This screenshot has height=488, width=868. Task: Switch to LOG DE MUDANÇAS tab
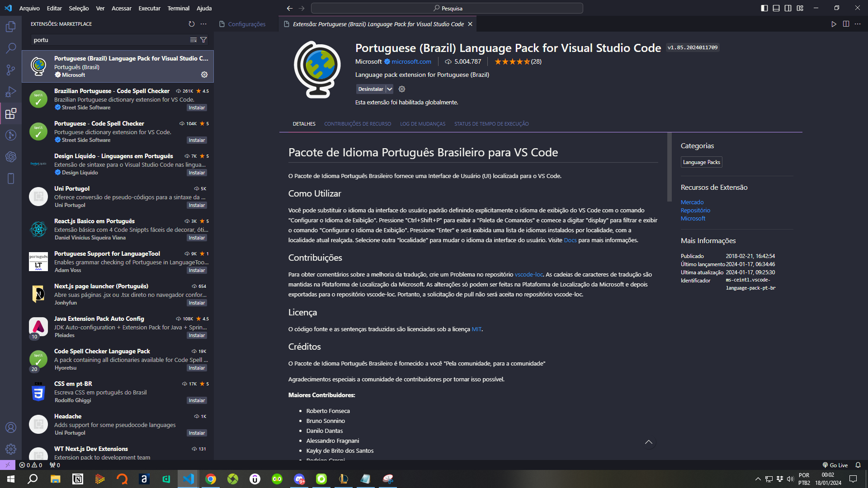(423, 123)
